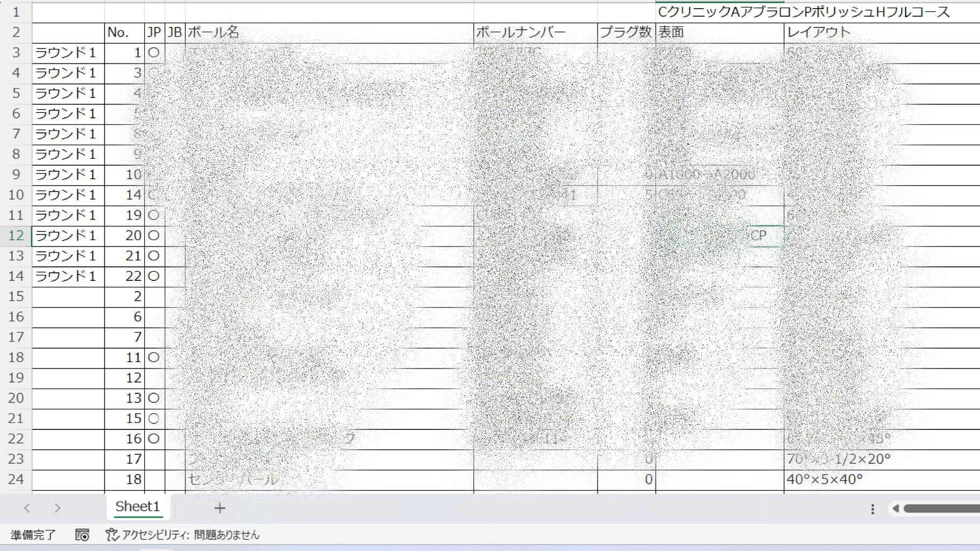Click the previous sheet navigation arrow
Image resolution: width=980 pixels, height=551 pixels.
tap(27, 508)
